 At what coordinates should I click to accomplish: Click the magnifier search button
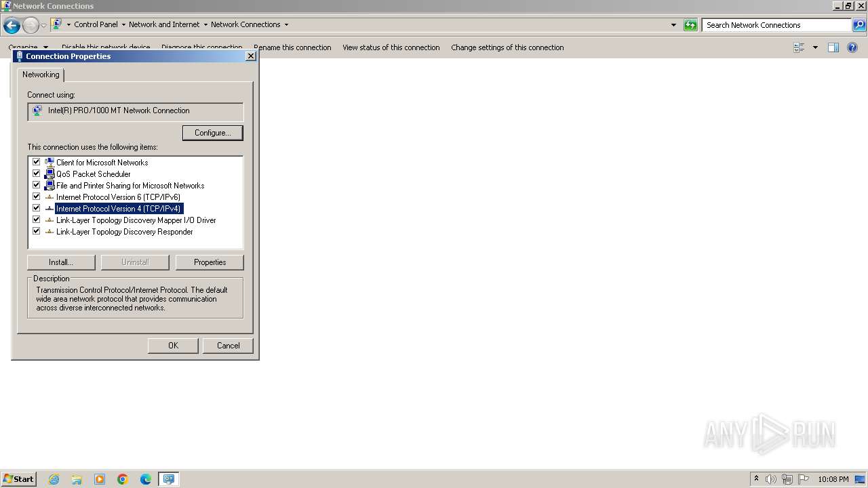(x=859, y=25)
